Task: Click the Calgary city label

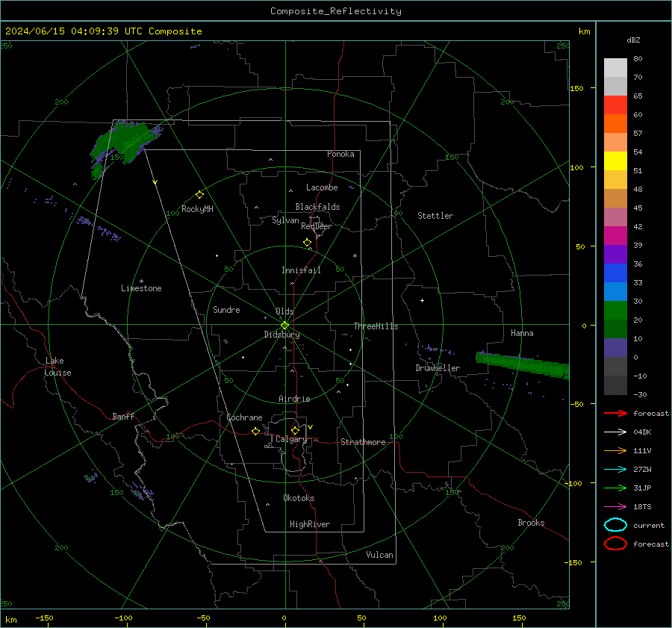Action: point(291,439)
